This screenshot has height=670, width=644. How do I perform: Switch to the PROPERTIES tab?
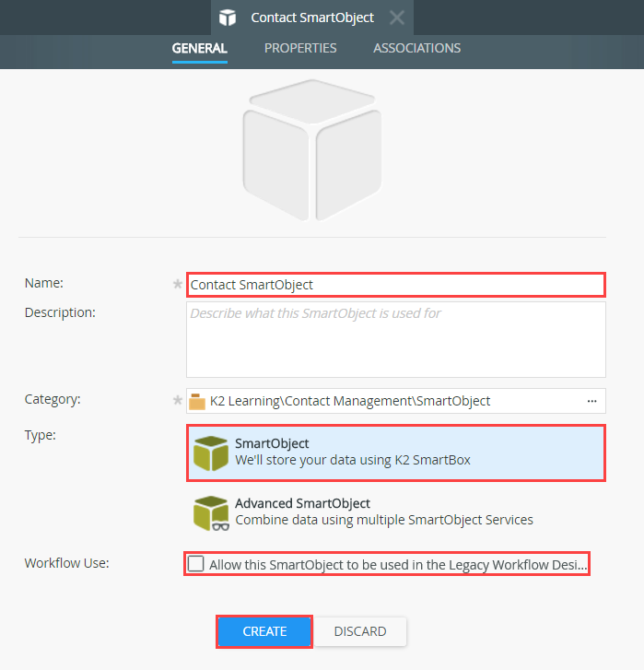pos(300,48)
